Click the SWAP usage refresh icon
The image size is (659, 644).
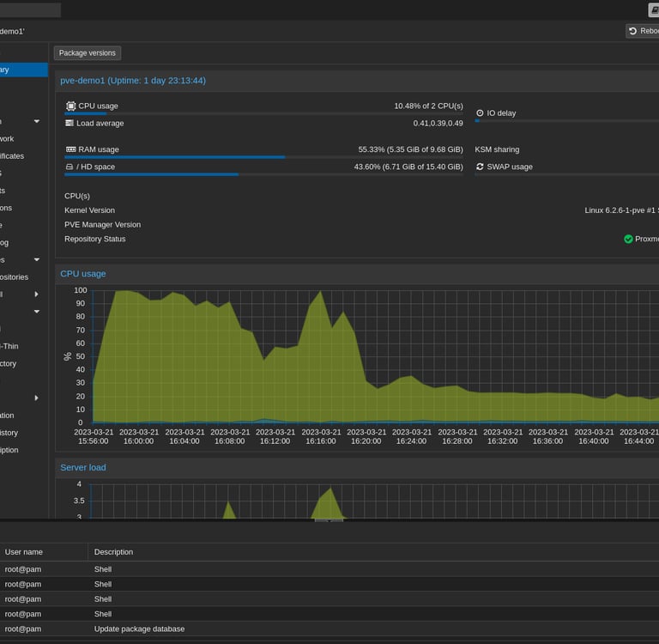pyautogui.click(x=480, y=167)
